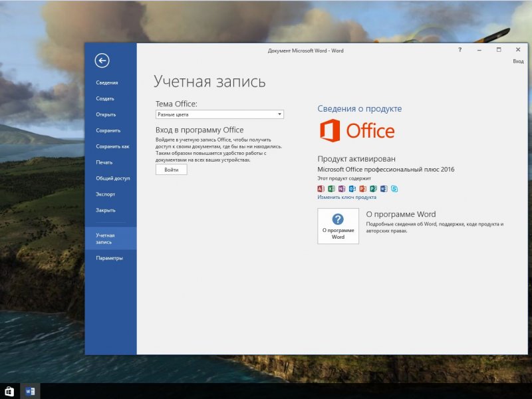
Task: Maximize the Word window
Action: (x=498, y=50)
